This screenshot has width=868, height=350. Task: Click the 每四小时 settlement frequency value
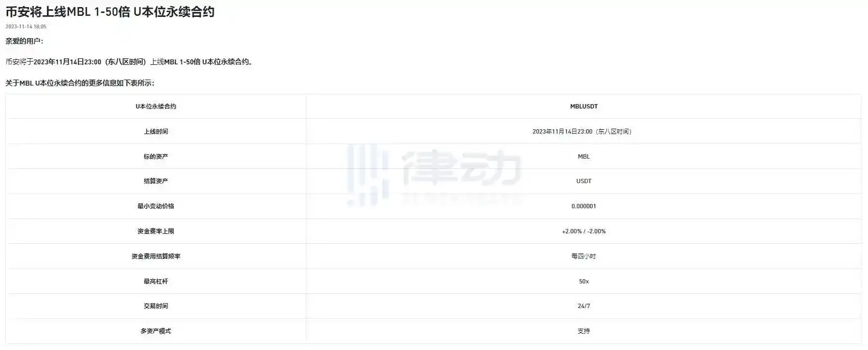click(x=584, y=257)
